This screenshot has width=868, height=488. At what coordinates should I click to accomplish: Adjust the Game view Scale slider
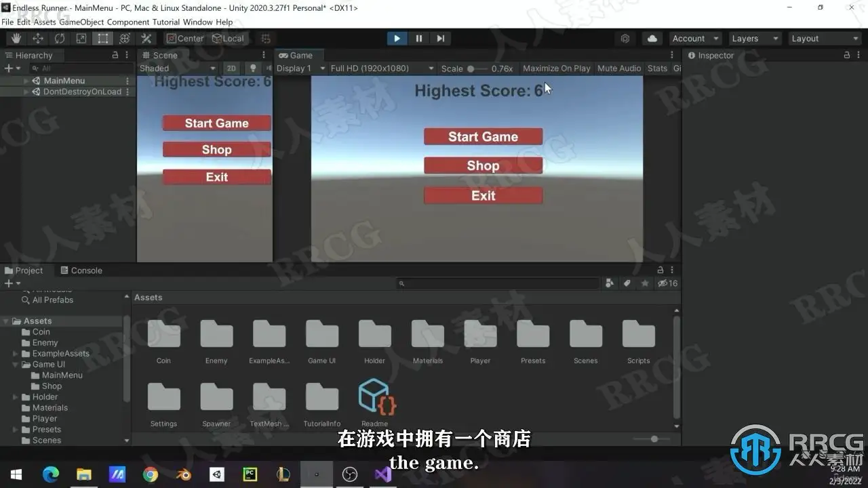(477, 68)
